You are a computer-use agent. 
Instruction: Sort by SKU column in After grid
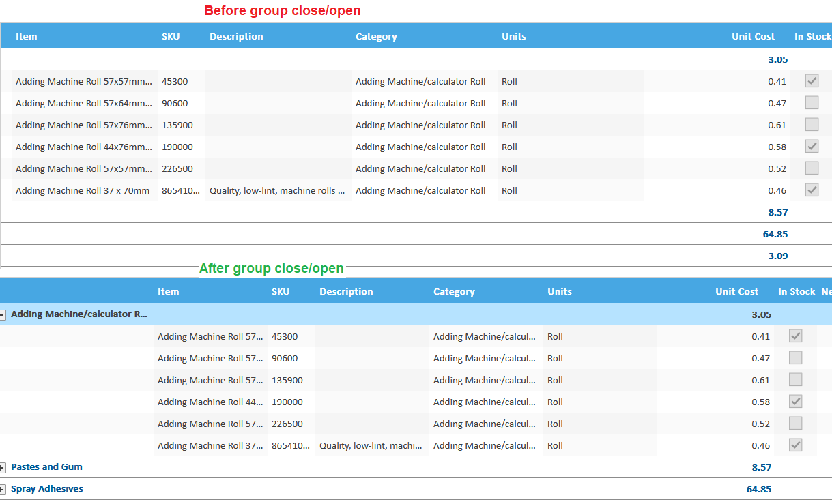click(x=281, y=292)
